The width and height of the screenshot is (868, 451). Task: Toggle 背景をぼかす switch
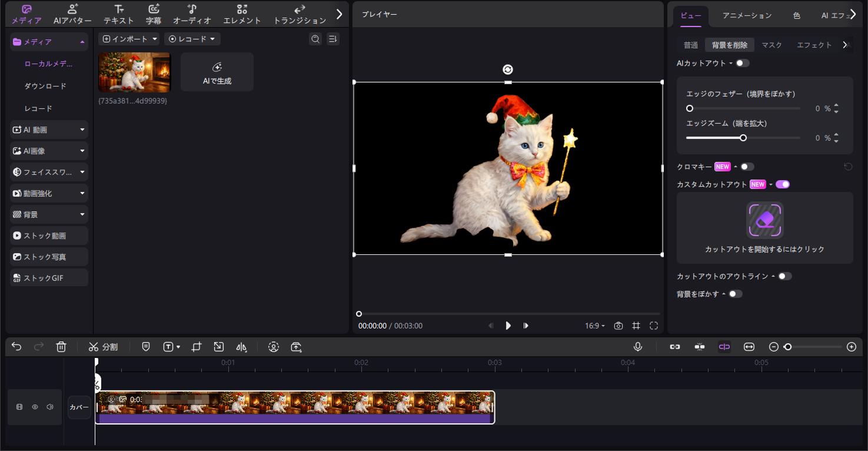pyautogui.click(x=735, y=294)
